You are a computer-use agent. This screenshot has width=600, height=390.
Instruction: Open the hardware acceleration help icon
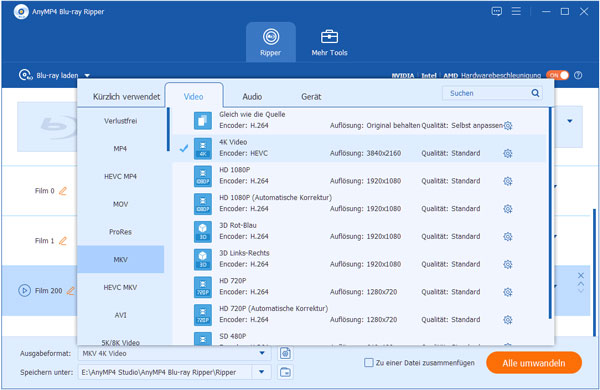(x=578, y=75)
